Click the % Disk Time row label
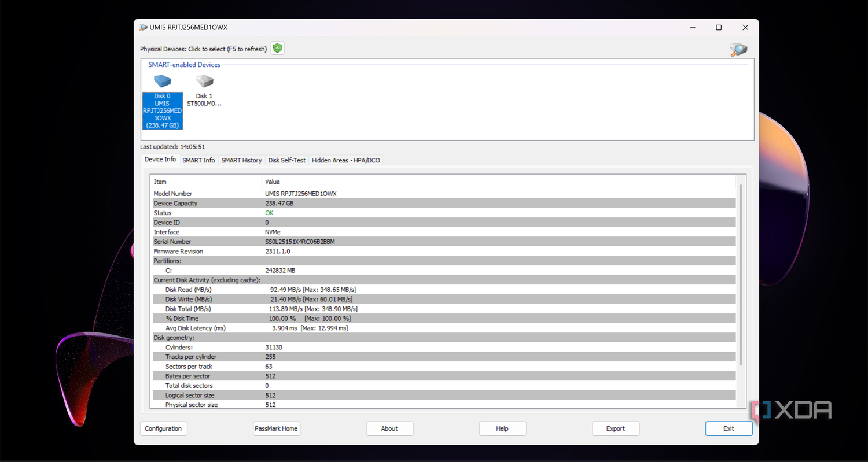Viewport: 868px width, 462px height. (182, 319)
